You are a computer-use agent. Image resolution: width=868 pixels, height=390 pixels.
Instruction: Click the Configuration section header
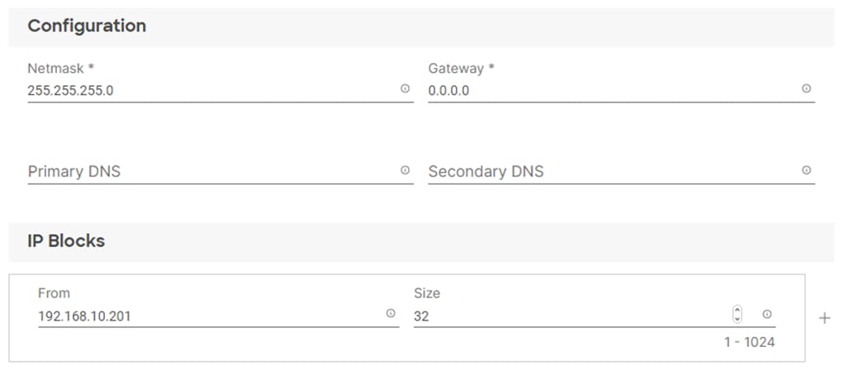pos(87,26)
